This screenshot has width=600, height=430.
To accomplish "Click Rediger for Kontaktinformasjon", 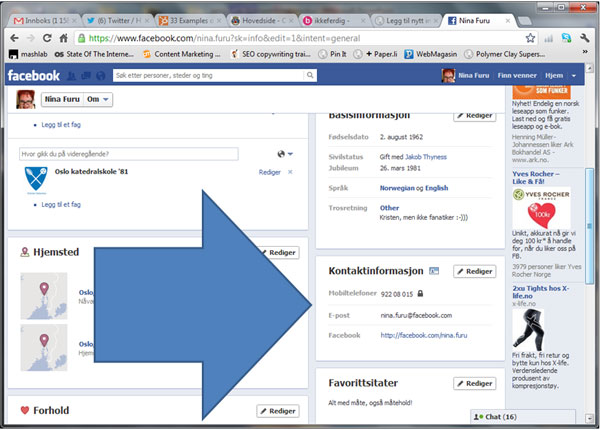I will (474, 271).
